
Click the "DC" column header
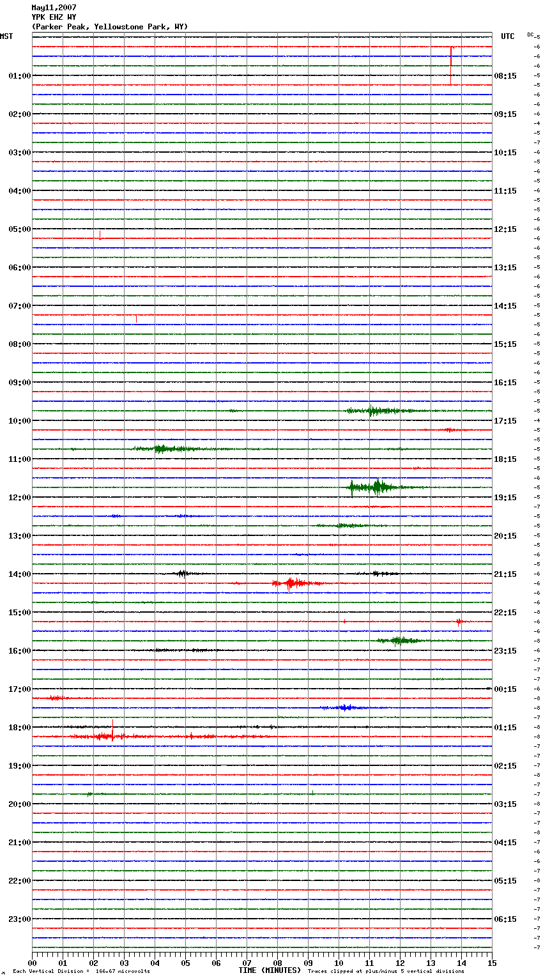coord(530,34)
